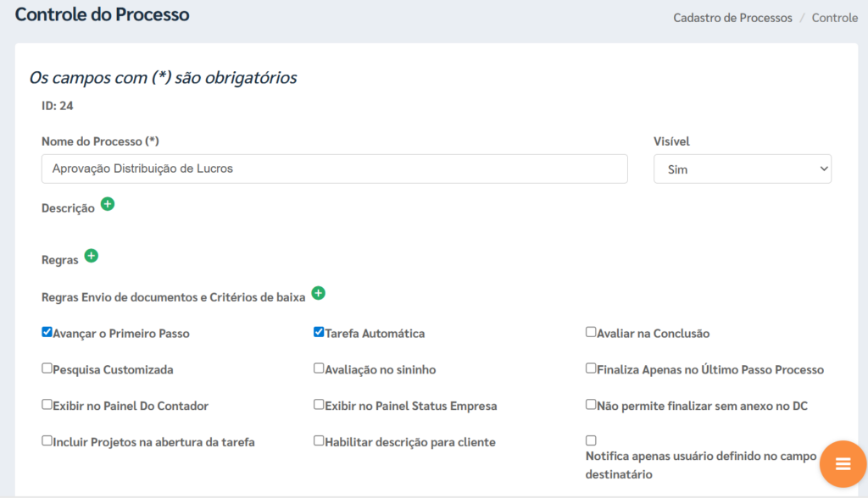Check Notifica apenas usuário definido checkbox
Image resolution: width=868 pixels, height=498 pixels.
click(x=591, y=440)
